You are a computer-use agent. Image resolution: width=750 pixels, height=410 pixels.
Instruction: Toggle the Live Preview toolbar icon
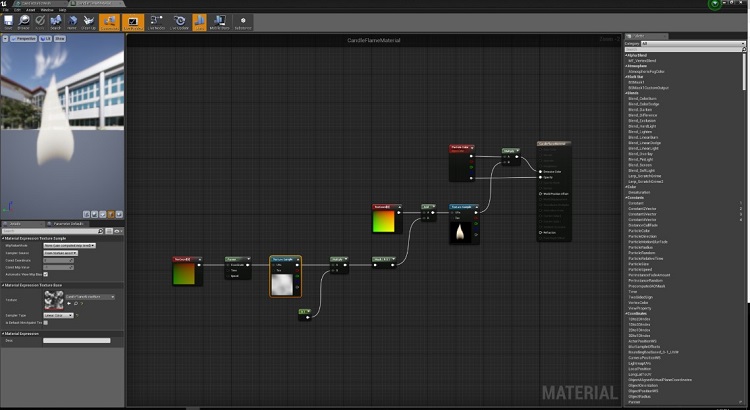[132, 22]
